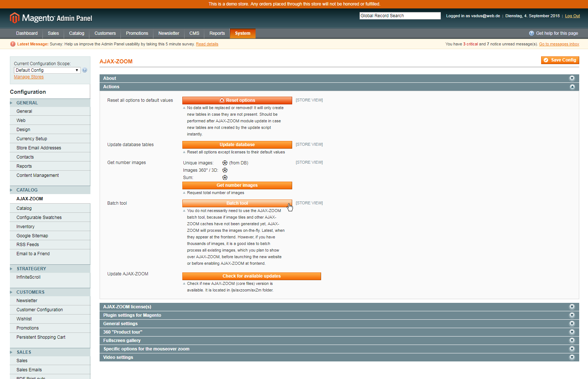Screen dimensions: 588x379
Task: Click the Log Out link
Action: coord(572,16)
